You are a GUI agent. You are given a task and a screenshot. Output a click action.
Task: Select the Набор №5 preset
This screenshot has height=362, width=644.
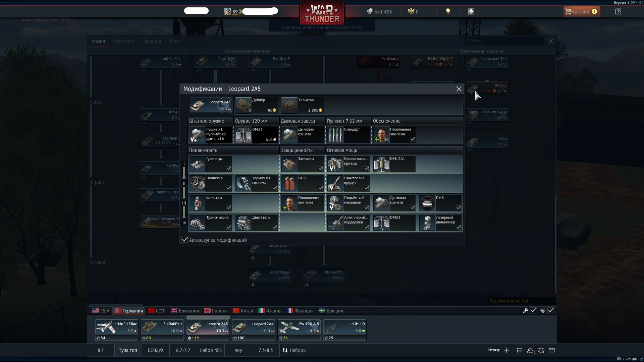[211, 350]
